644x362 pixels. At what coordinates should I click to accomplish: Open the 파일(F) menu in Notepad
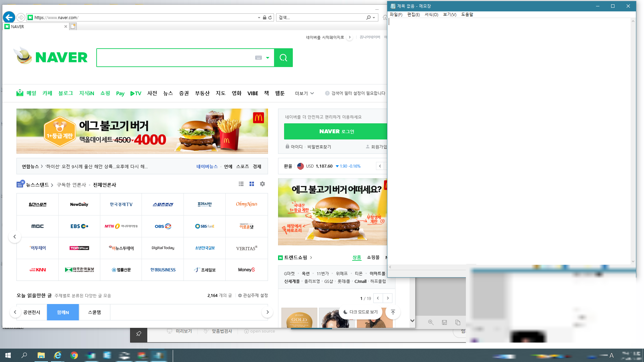[396, 14]
